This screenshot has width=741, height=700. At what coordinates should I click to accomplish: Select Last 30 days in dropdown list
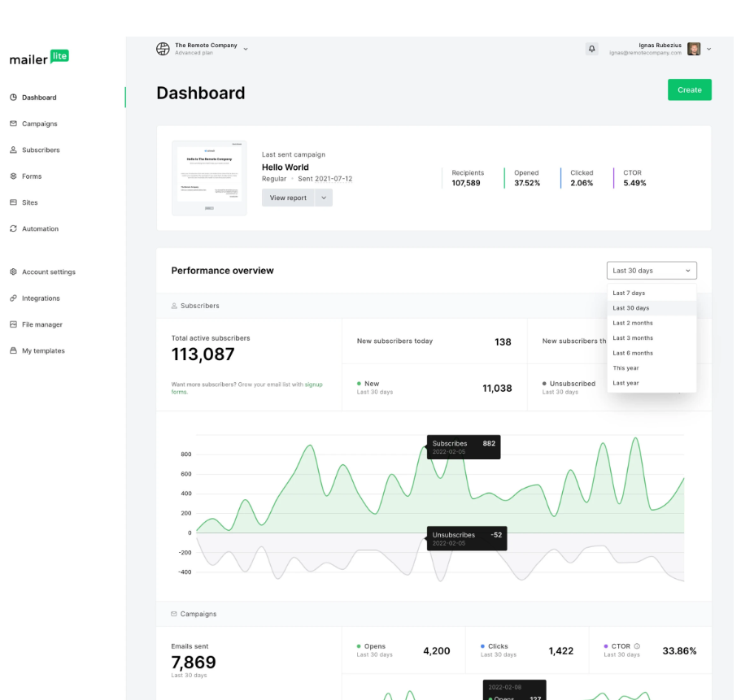coord(652,308)
